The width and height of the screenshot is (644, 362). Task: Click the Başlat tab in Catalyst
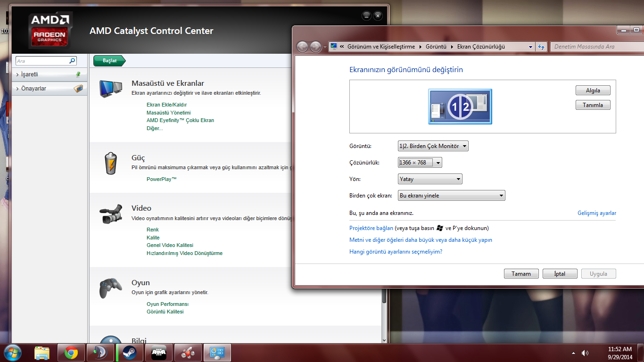(110, 60)
